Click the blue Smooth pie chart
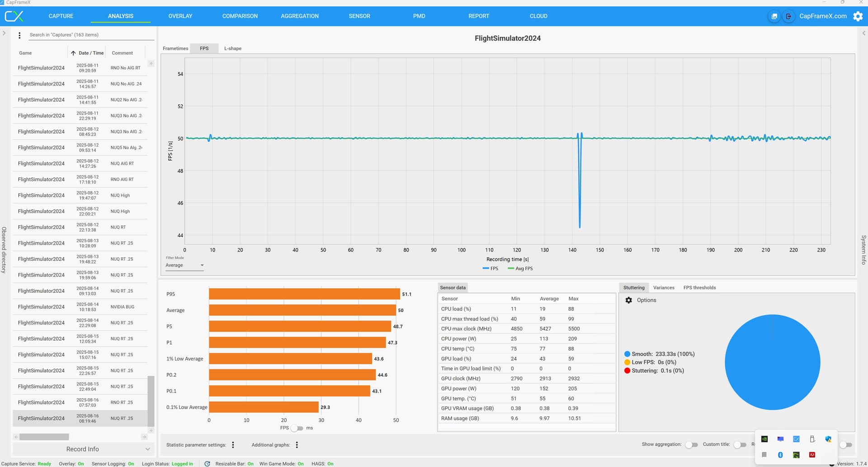Viewport: 868px width, 467px height. coord(772,362)
